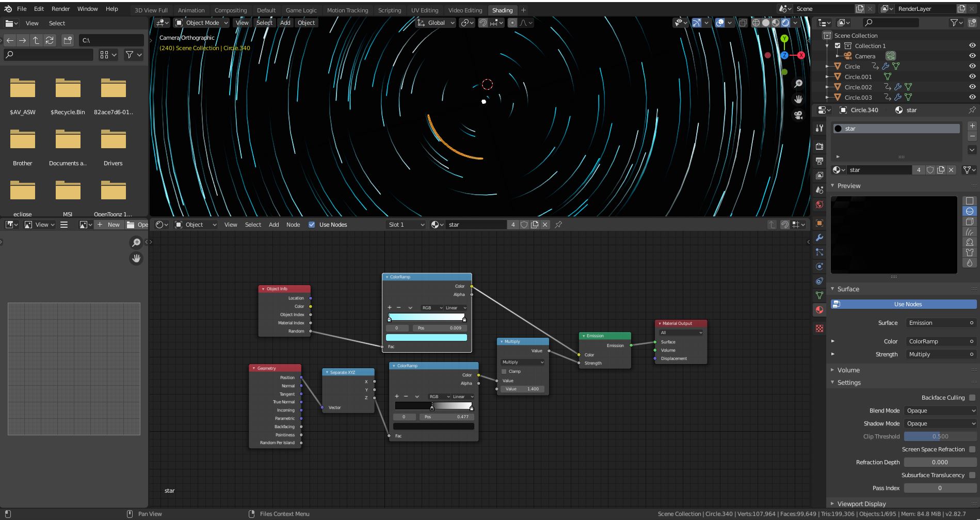Switch to the UV Editing workspace tab
Viewport: 980px width, 520px height.
coord(424,10)
